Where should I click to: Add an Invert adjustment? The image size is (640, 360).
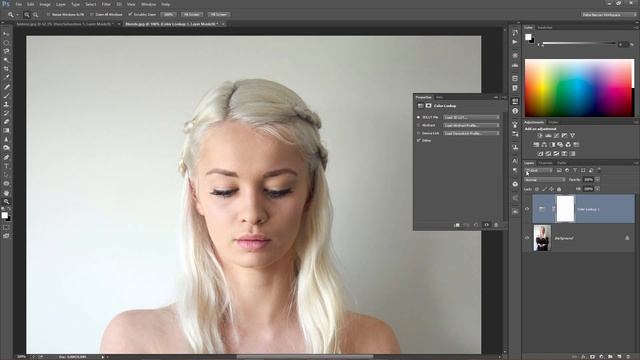(540, 154)
